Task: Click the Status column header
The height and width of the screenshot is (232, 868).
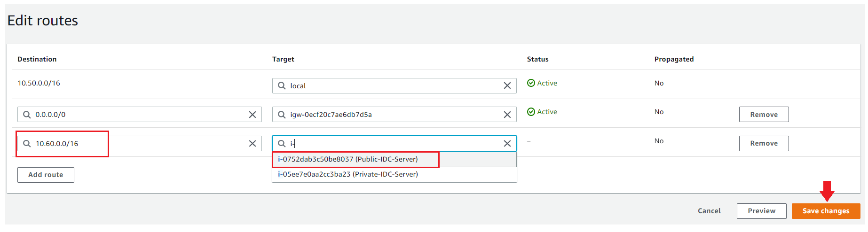Action: click(x=537, y=59)
